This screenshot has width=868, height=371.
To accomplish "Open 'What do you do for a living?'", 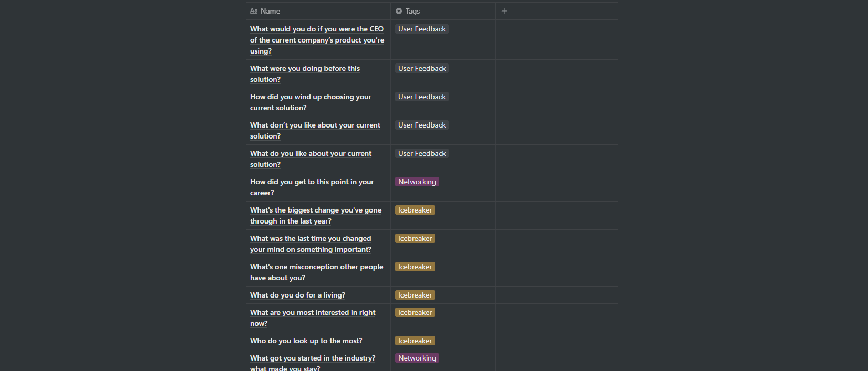I will pos(297,295).
